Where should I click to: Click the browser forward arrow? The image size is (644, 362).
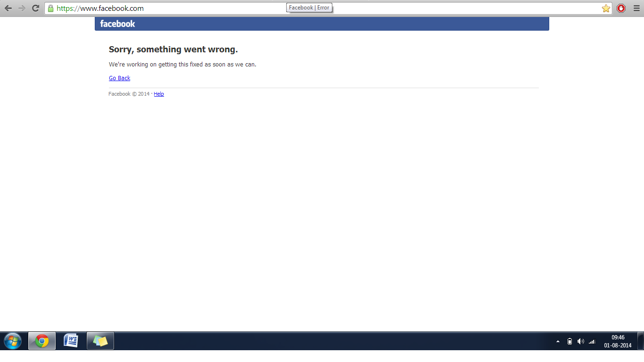[x=22, y=8]
